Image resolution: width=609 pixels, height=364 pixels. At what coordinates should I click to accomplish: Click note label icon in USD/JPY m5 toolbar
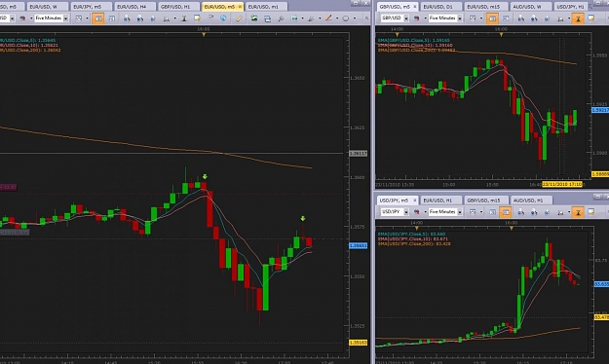pos(591,212)
